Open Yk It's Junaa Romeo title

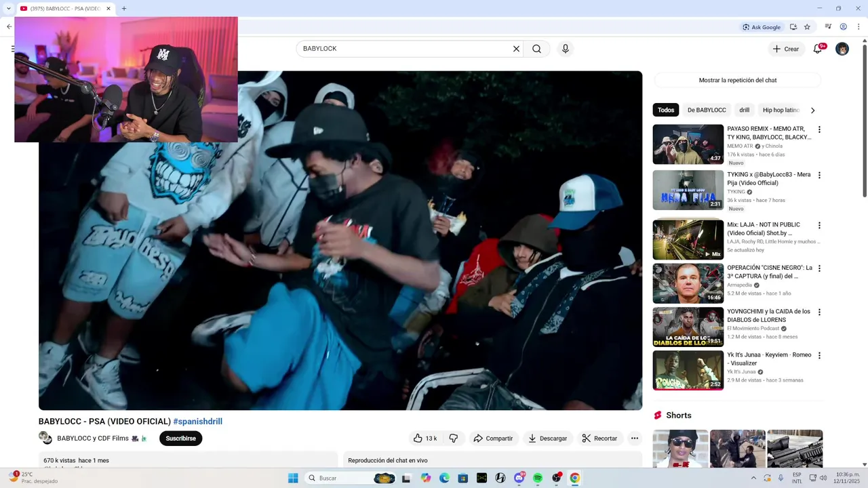point(769,359)
